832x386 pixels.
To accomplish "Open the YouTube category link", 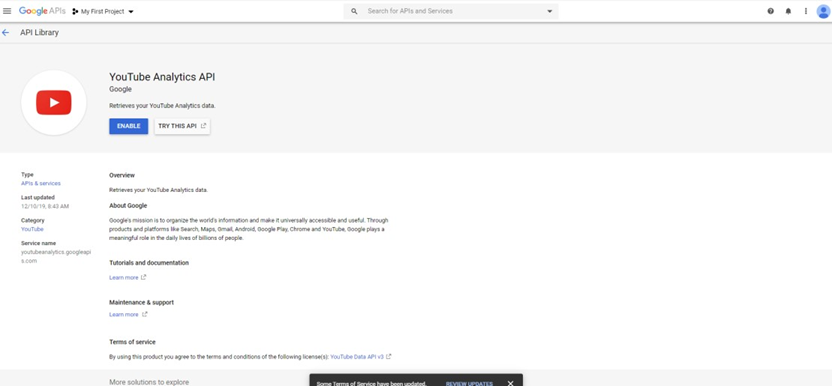I will pos(32,229).
